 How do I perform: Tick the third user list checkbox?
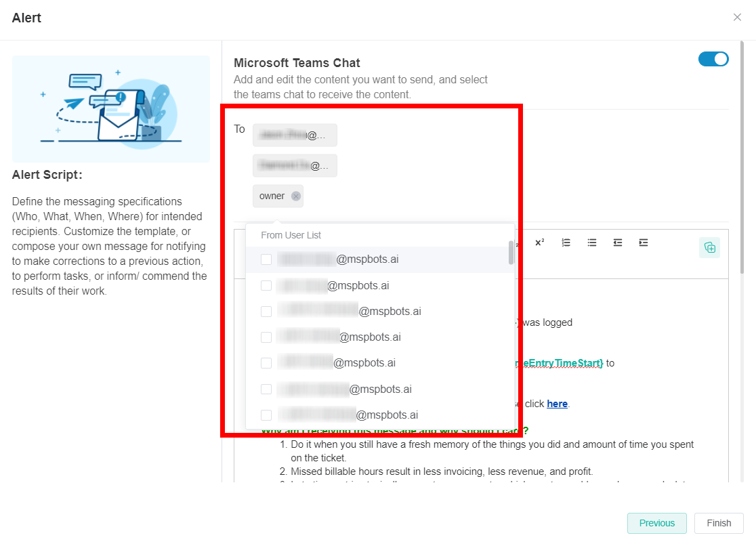click(266, 312)
